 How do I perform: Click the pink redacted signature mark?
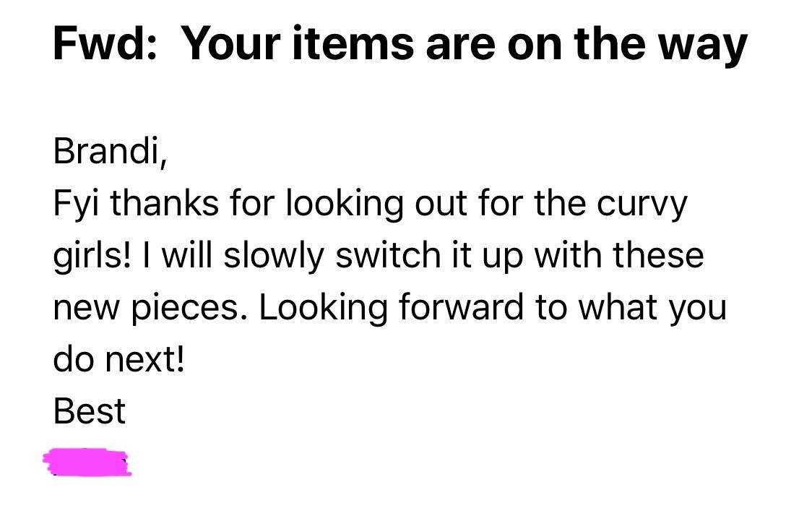[88, 463]
